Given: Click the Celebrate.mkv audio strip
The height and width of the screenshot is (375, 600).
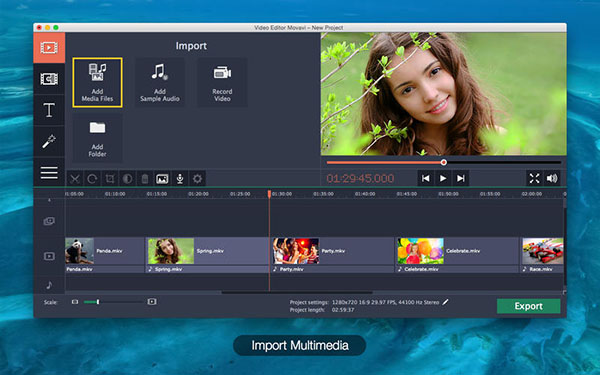Looking at the screenshot, I should 457,269.
